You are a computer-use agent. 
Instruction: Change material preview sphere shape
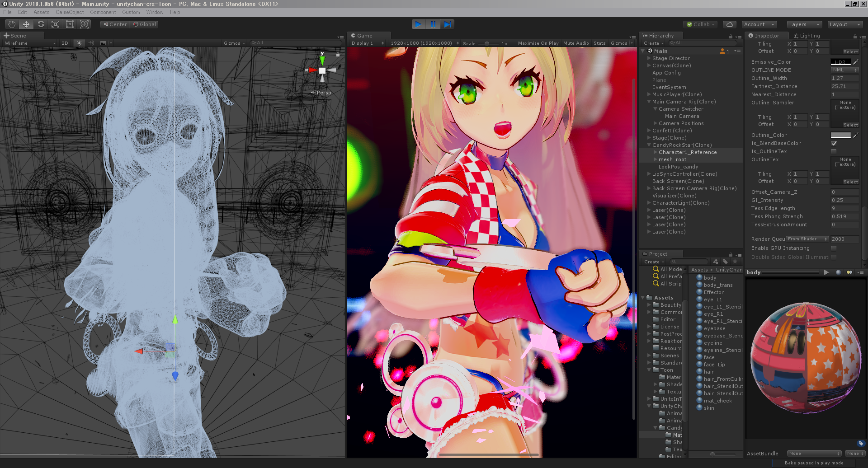pos(839,272)
